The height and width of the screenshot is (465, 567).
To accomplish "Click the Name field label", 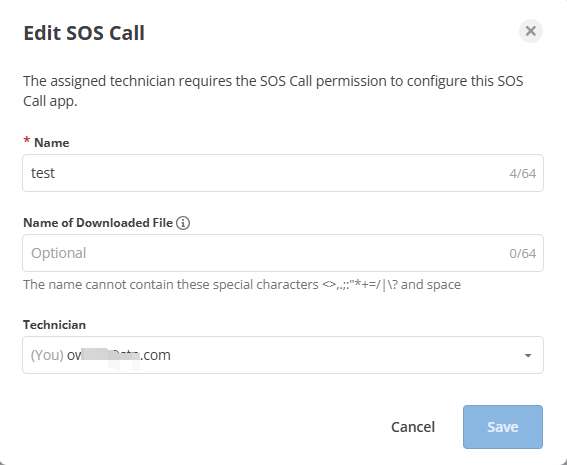I will point(51,143).
